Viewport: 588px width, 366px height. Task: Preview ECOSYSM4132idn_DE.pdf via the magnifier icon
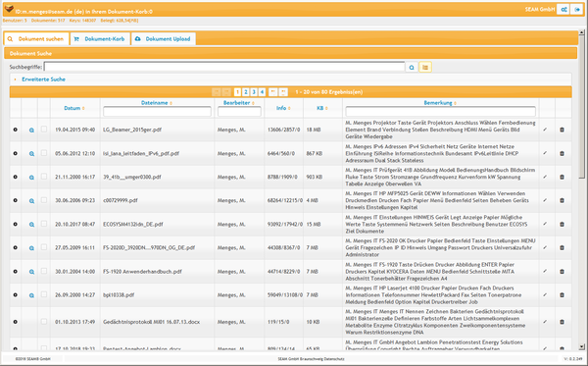[x=31, y=225]
